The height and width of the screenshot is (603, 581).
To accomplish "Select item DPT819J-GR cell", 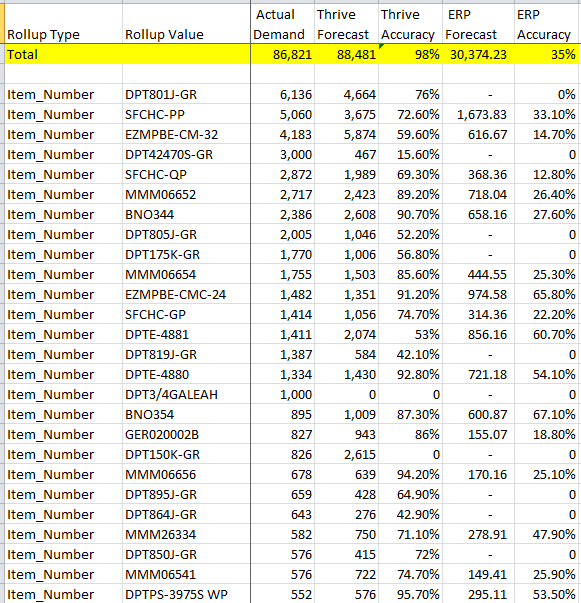I will coord(186,354).
